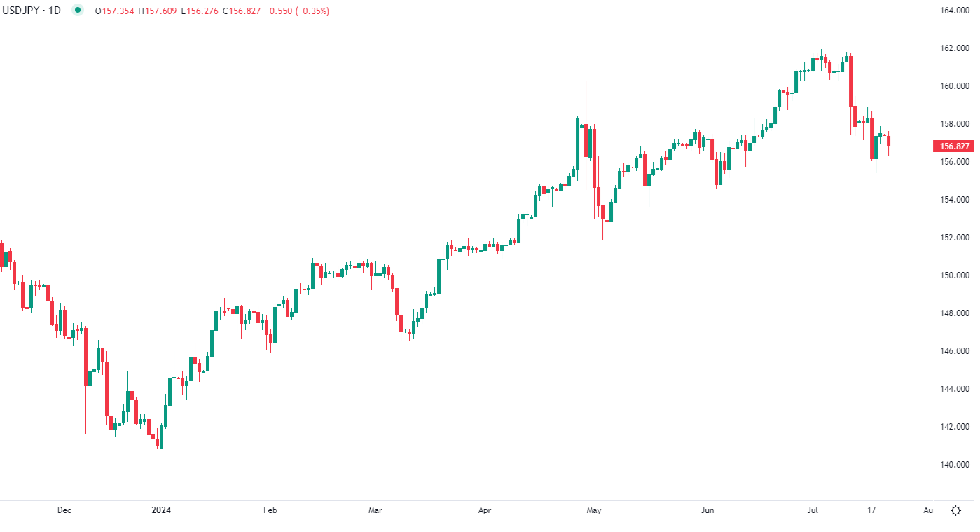Click the low value L156.276 in legend
Image resolution: width=980 pixels, height=532 pixels.
coord(201,11)
